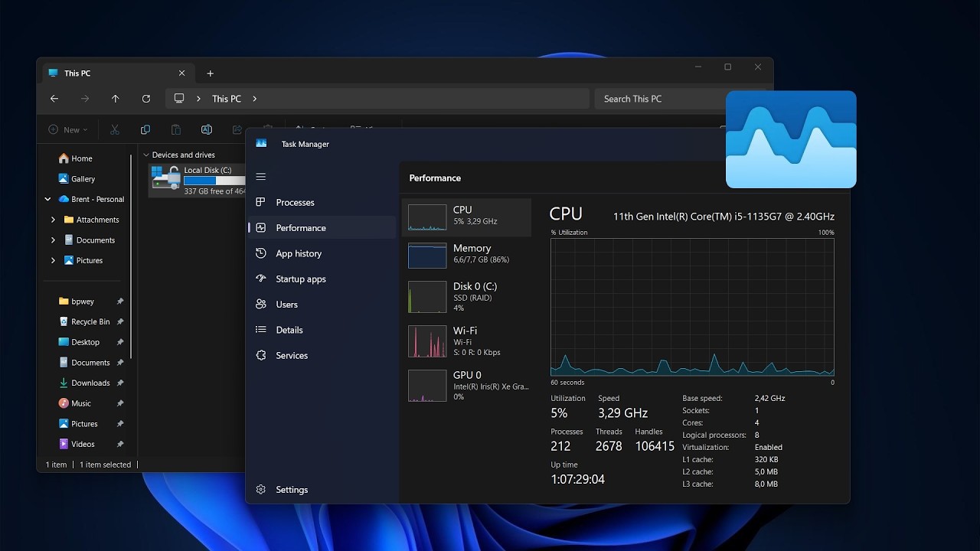Select Disk 0 (C:) performance entry
Viewport: 980px width, 551px height.
point(466,297)
